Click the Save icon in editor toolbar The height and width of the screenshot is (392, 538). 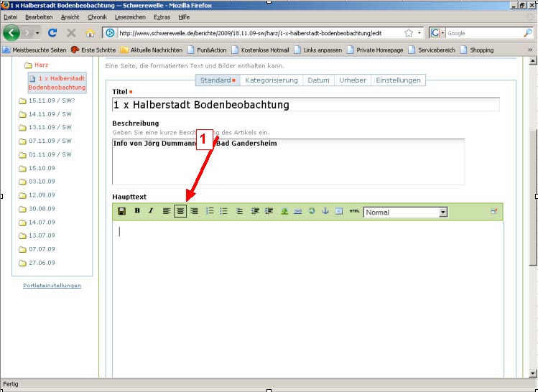(121, 211)
